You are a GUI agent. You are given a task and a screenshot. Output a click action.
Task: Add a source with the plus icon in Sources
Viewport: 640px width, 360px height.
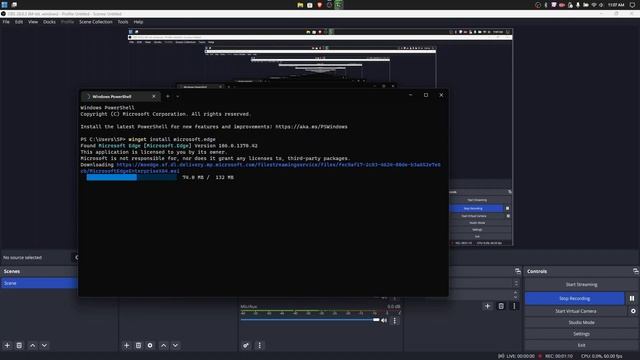(x=127, y=345)
